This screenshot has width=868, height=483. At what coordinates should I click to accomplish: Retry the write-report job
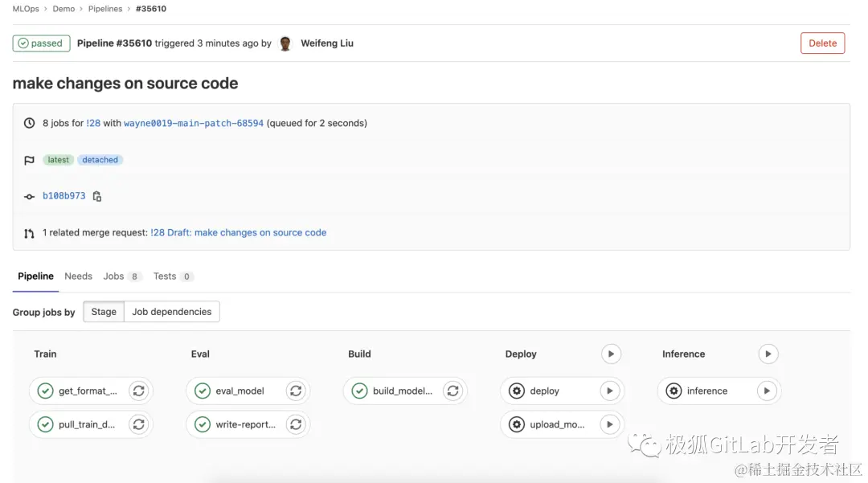(x=296, y=424)
